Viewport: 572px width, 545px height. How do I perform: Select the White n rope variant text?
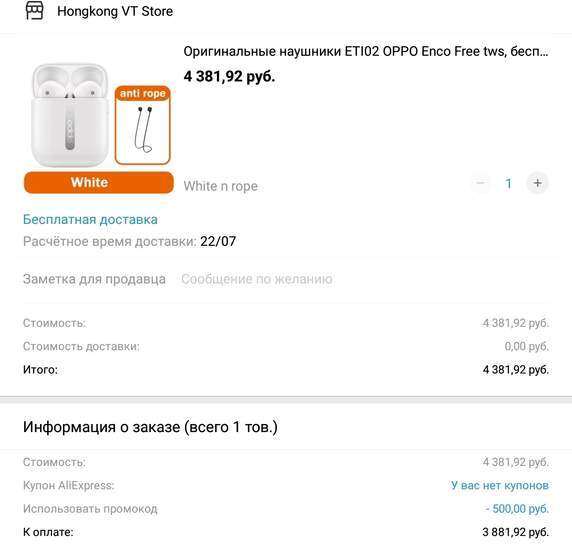(x=221, y=186)
